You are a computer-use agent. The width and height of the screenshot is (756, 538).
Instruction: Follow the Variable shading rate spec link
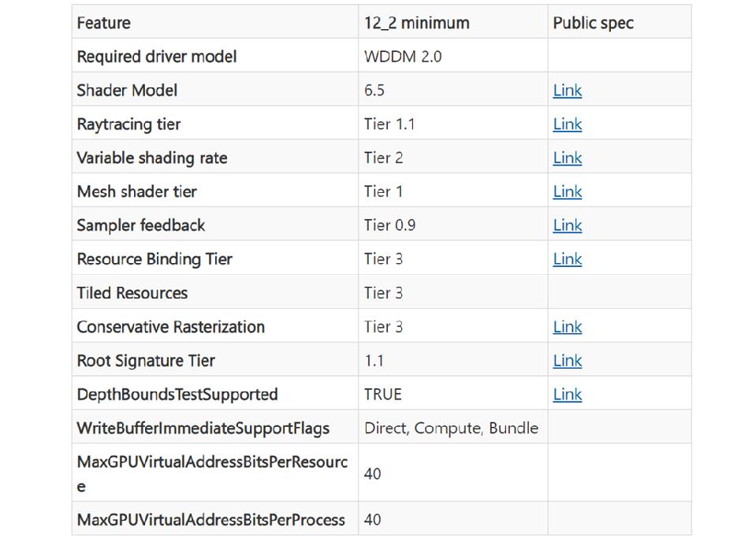pyautogui.click(x=567, y=158)
